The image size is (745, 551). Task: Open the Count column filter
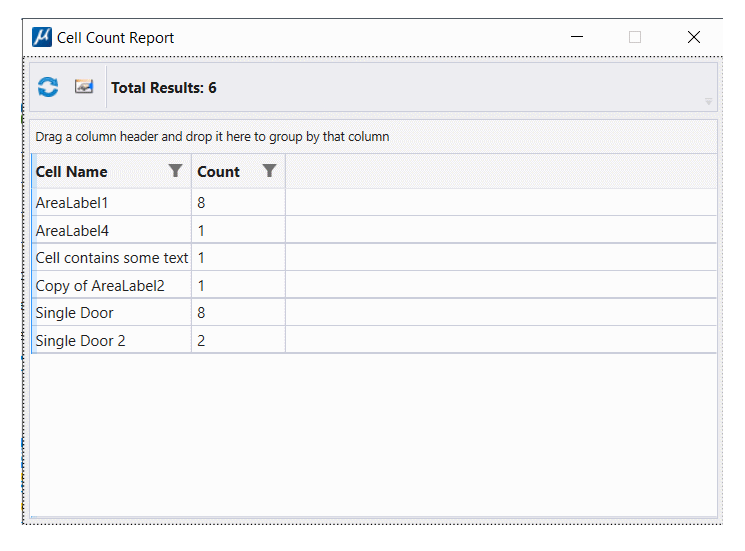pyautogui.click(x=269, y=171)
